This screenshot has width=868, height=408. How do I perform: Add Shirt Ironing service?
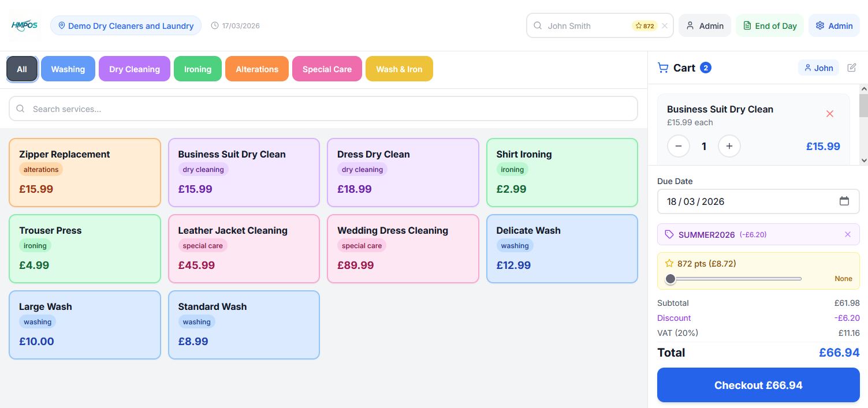562,173
